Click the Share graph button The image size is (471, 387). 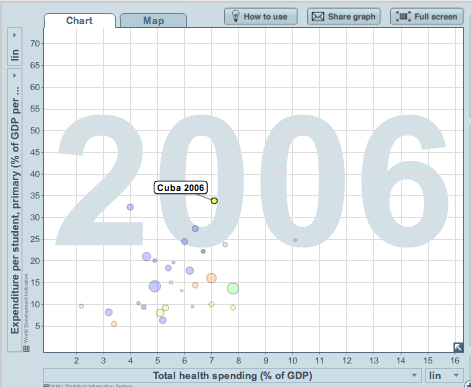pos(344,16)
